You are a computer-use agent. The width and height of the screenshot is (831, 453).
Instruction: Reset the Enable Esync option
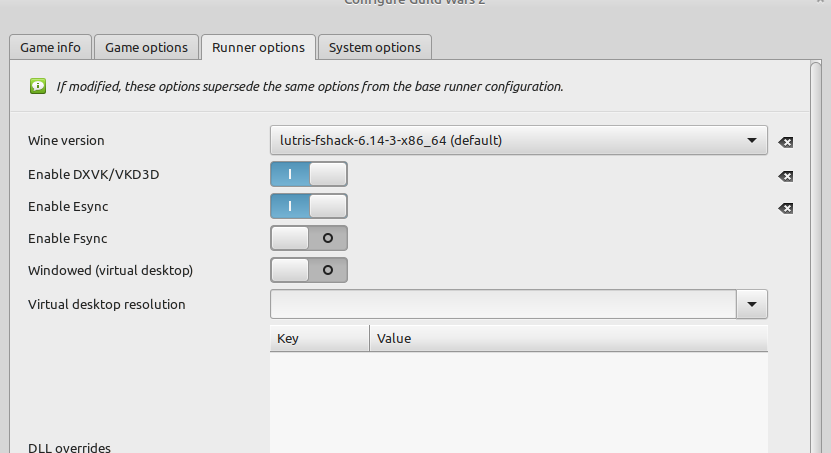tap(785, 208)
